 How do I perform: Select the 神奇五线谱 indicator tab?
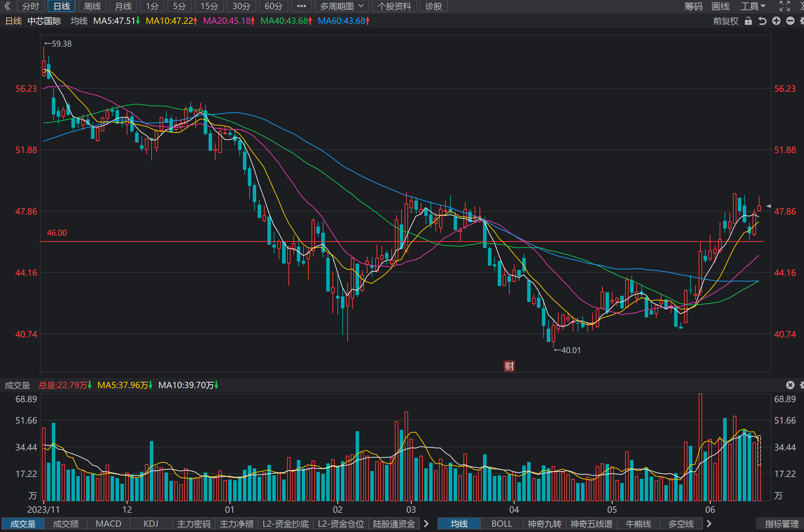592,524
